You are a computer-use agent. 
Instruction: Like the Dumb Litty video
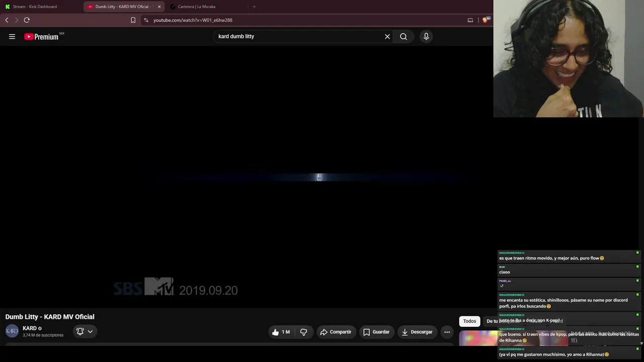281,332
